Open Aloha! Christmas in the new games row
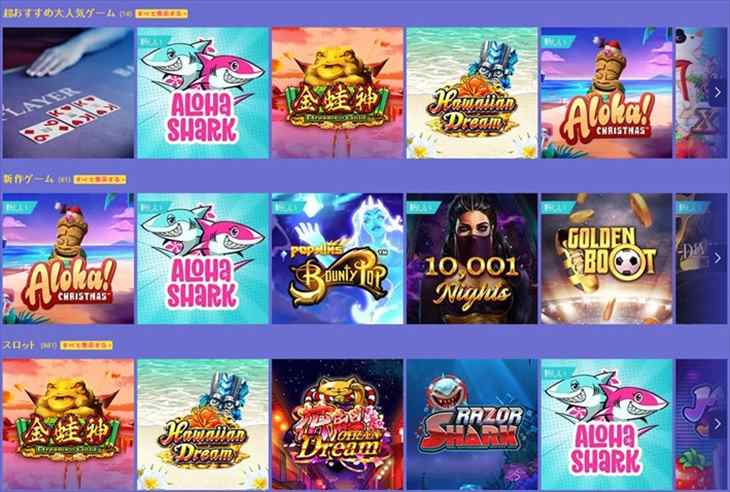 pyautogui.click(x=68, y=258)
